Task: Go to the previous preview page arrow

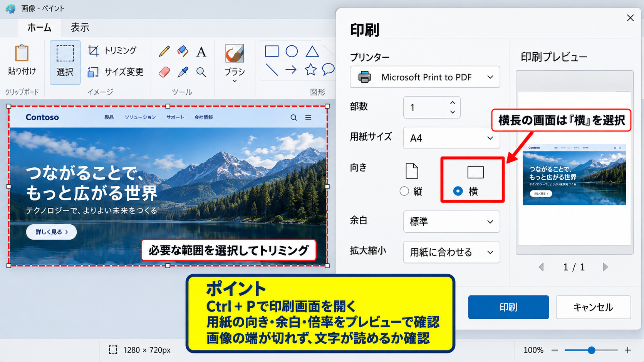Action: [x=541, y=267]
